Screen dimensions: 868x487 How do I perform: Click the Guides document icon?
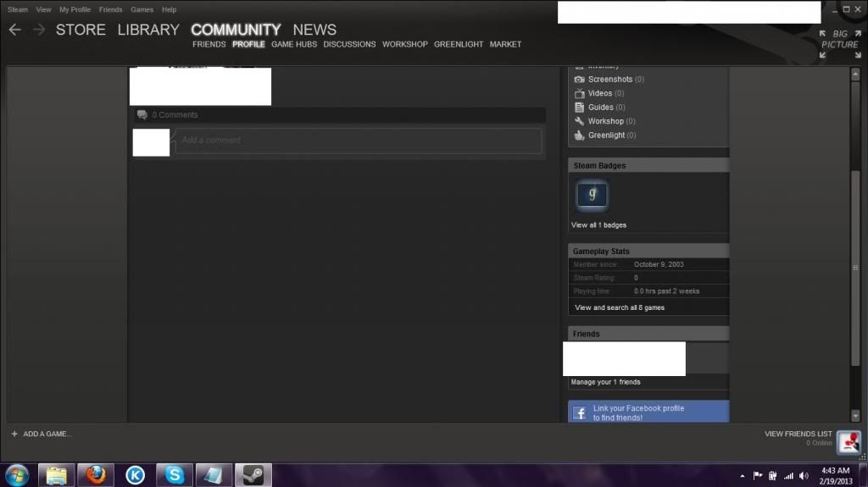click(579, 108)
